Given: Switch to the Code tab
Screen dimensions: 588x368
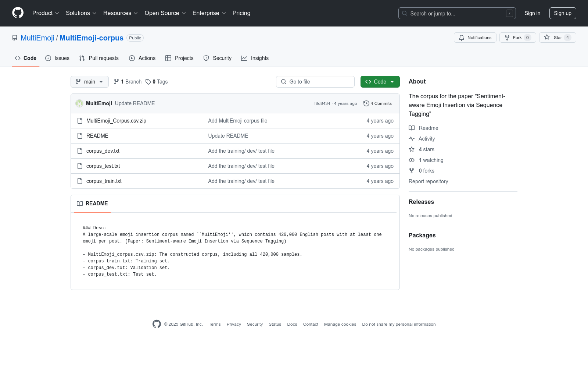Looking at the screenshot, I should (x=26, y=58).
